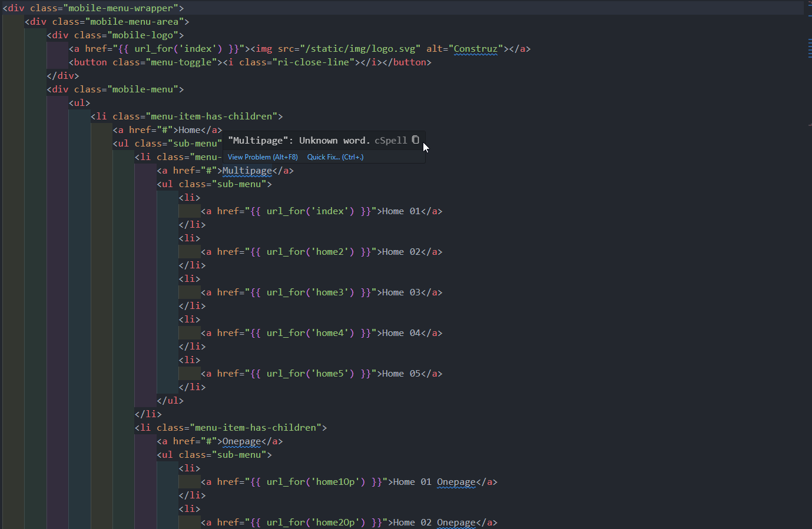812x529 pixels.
Task: Click the closing </ul> tag line
Action: tap(170, 401)
